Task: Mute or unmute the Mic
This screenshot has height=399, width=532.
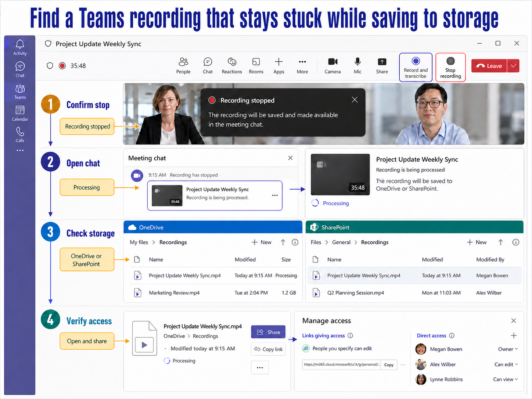Action: (357, 66)
